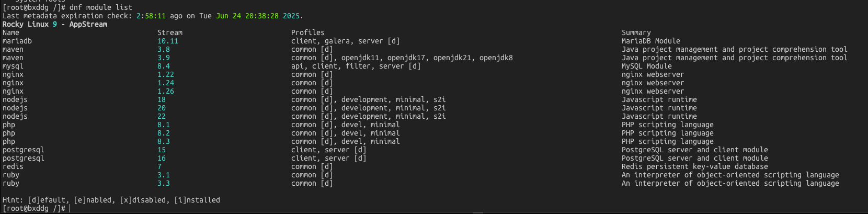Click the nodejs 22 stream value
This screenshot has height=214, width=868.
tap(162, 116)
